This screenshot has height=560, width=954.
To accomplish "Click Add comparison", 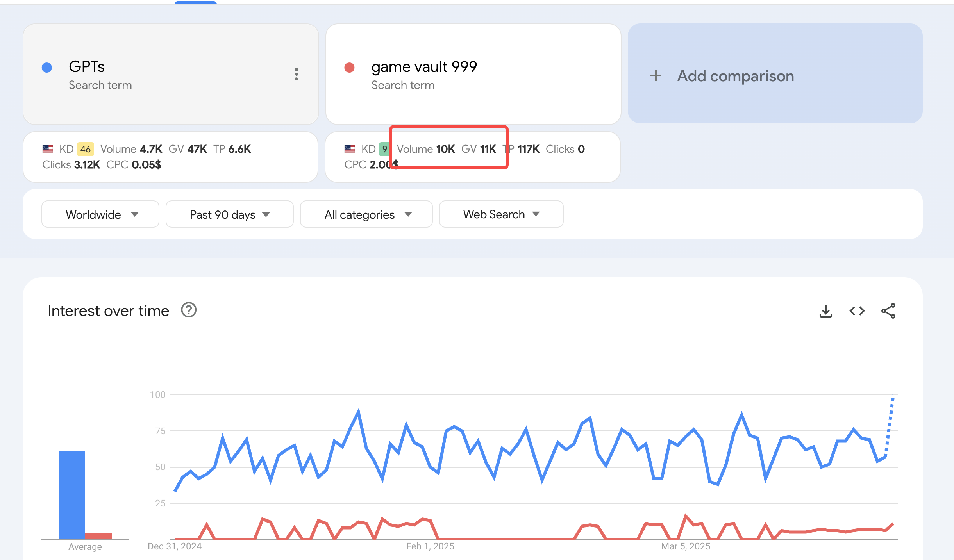I will pyautogui.click(x=775, y=74).
